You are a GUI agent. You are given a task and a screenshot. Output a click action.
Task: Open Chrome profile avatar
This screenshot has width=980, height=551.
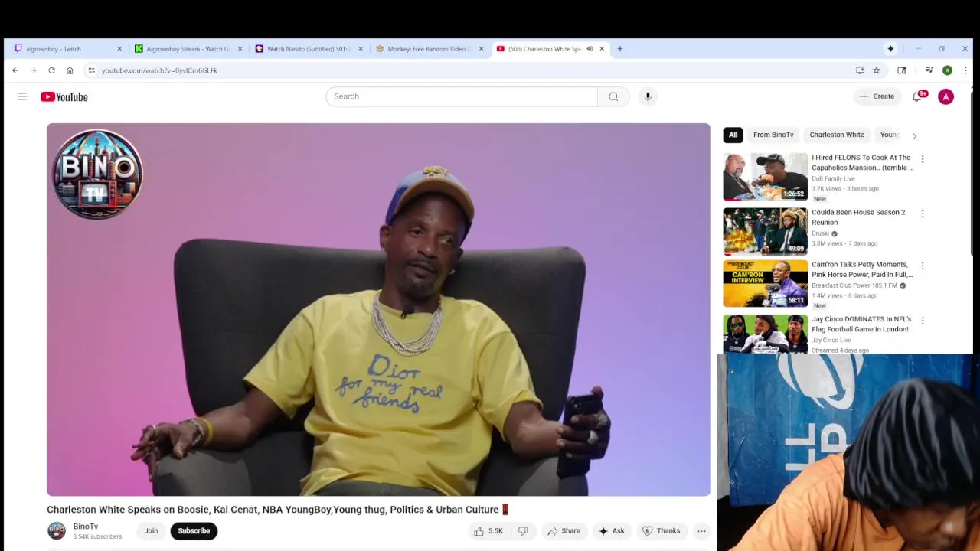click(x=947, y=70)
